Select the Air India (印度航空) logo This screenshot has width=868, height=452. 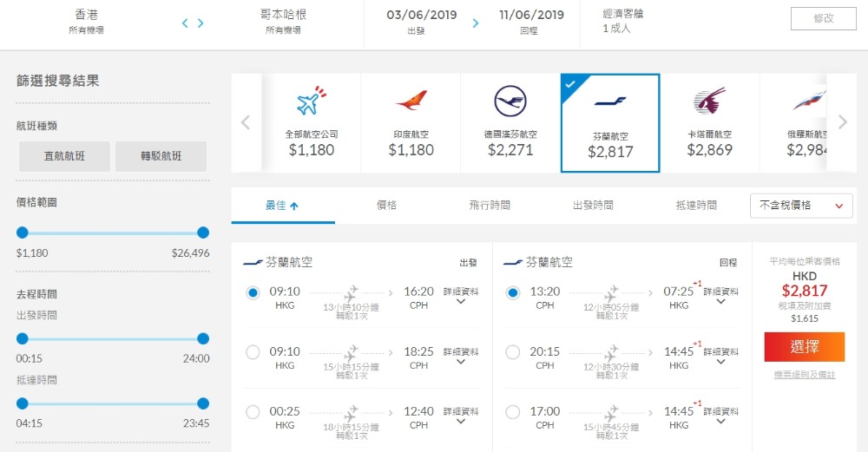411,103
